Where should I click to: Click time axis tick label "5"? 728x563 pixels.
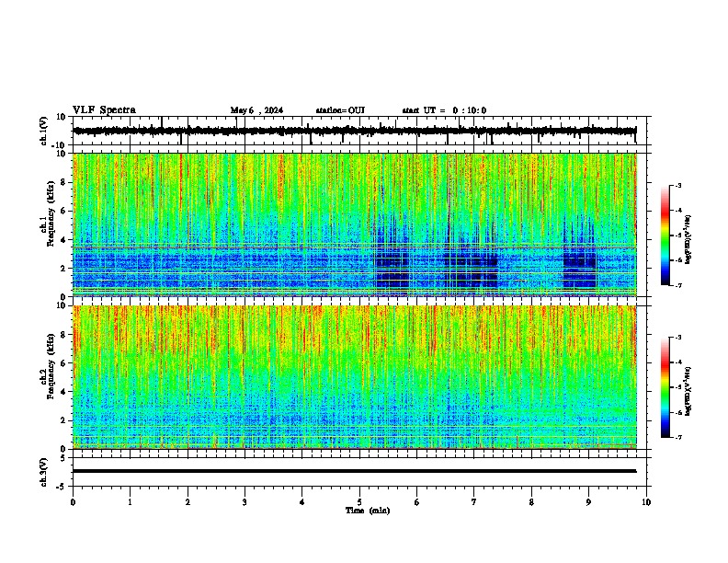click(x=359, y=502)
